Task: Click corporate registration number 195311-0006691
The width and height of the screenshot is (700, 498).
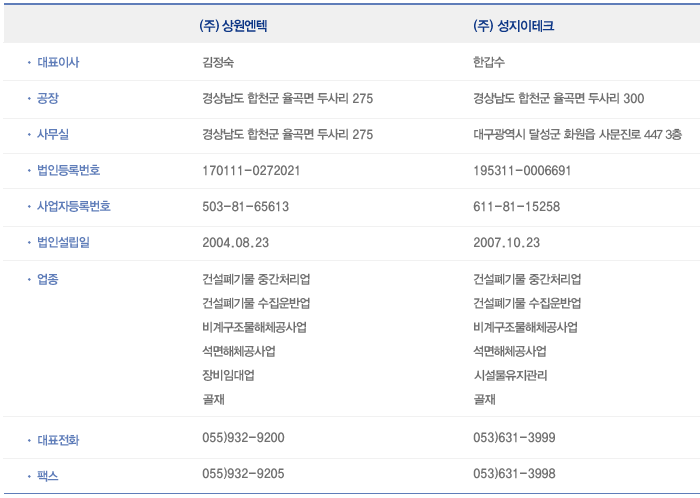Action: [522, 171]
